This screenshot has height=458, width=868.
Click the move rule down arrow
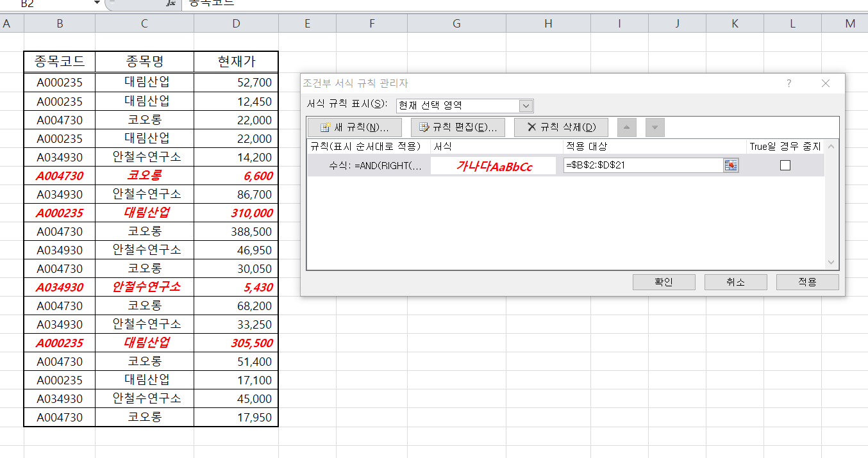click(655, 127)
